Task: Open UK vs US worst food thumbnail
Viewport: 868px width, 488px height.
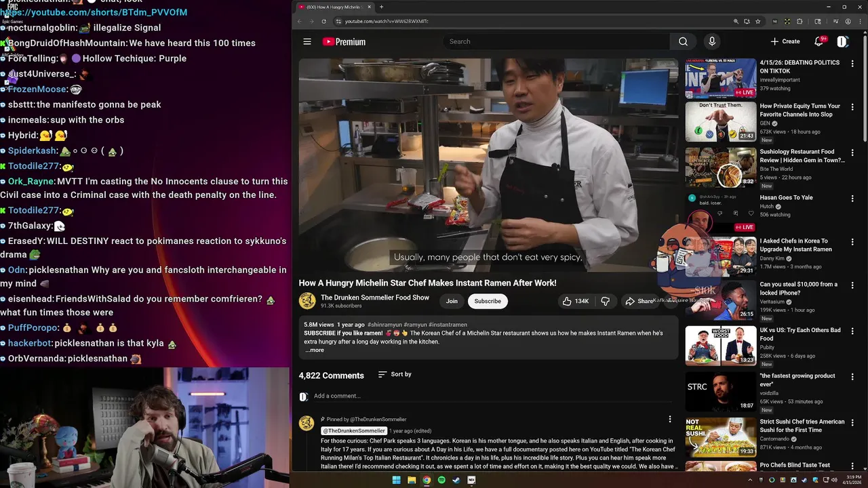Action: pyautogui.click(x=720, y=346)
